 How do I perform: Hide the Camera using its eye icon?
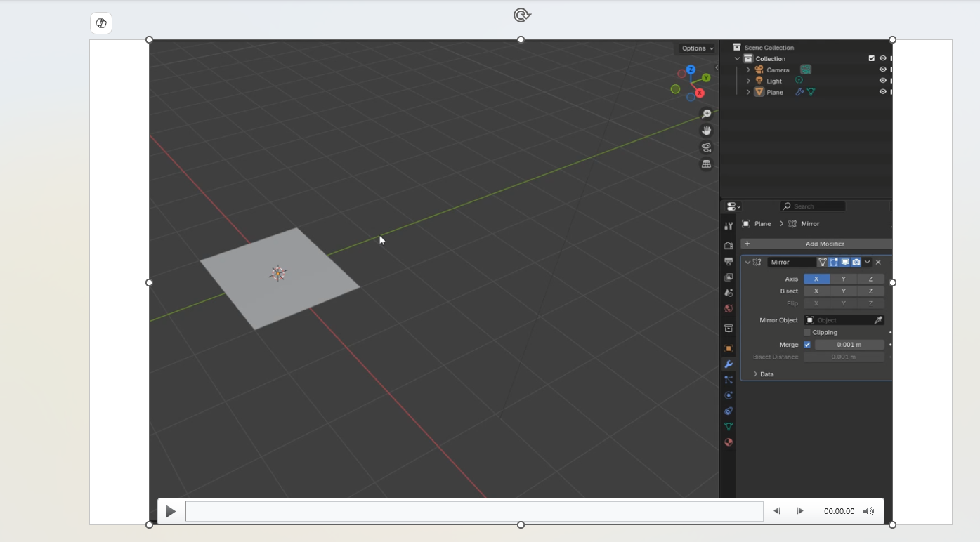click(883, 70)
